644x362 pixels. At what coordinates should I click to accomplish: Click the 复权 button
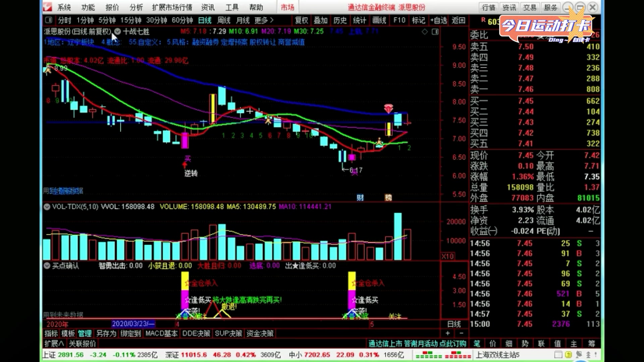pyautogui.click(x=301, y=20)
